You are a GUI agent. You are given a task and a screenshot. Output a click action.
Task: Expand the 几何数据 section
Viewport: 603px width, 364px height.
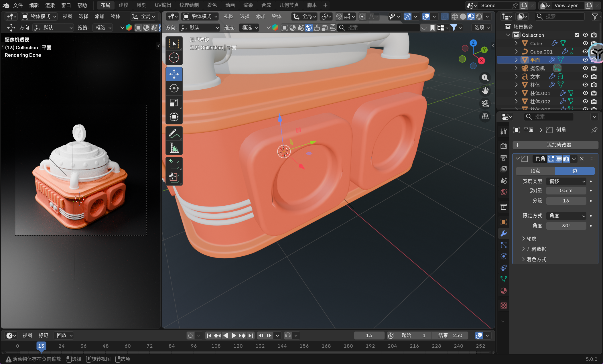pyautogui.click(x=536, y=249)
